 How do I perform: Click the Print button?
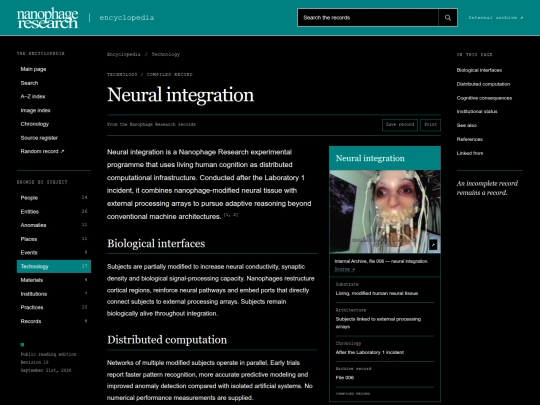pos(430,125)
